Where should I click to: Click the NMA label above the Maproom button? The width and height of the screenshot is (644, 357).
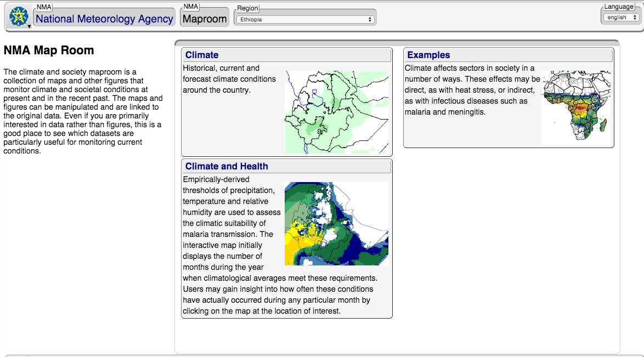[191, 7]
